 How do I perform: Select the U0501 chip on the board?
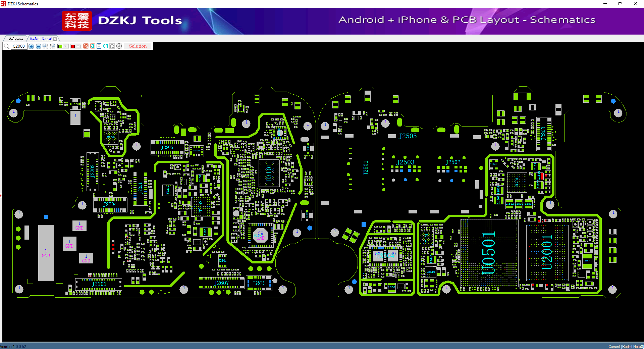click(489, 253)
